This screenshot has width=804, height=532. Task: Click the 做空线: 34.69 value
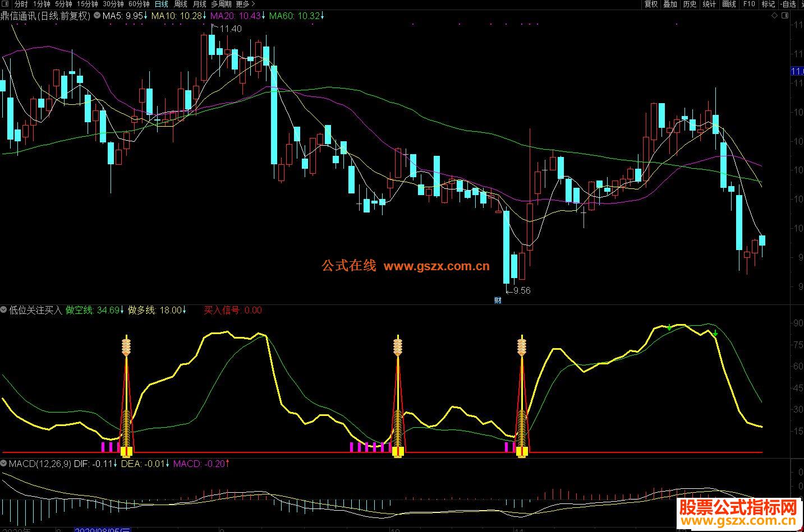(x=95, y=310)
